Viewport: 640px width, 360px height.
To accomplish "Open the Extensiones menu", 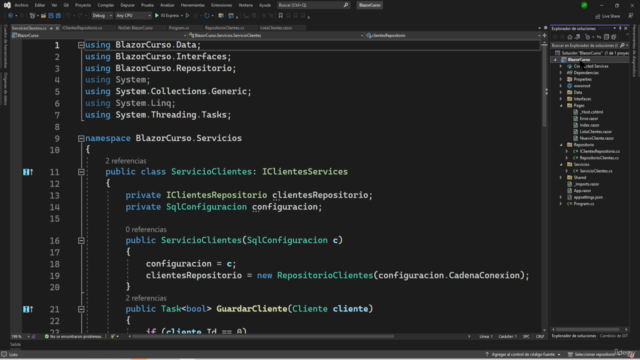I will [x=221, y=5].
